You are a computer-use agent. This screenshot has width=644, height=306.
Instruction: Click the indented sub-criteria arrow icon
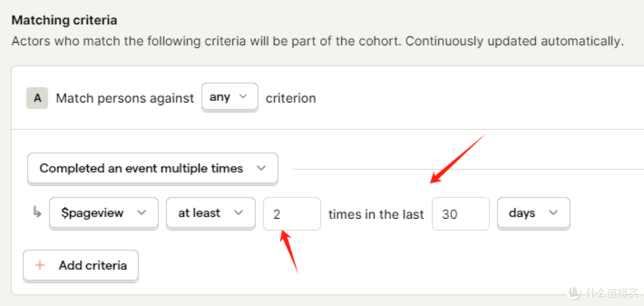(37, 213)
